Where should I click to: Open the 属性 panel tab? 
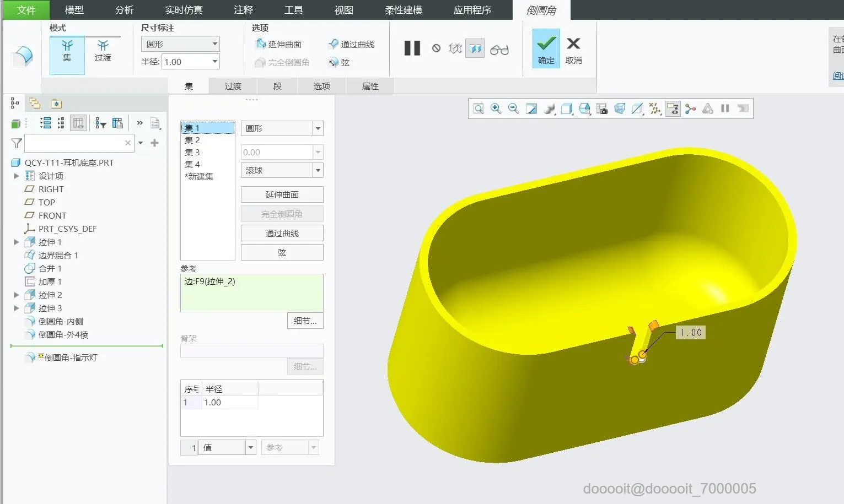pyautogui.click(x=370, y=86)
